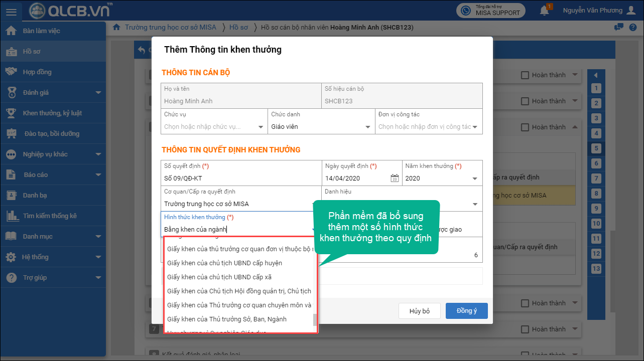
Task: Click the Hủy bỏ button
Action: tap(419, 311)
